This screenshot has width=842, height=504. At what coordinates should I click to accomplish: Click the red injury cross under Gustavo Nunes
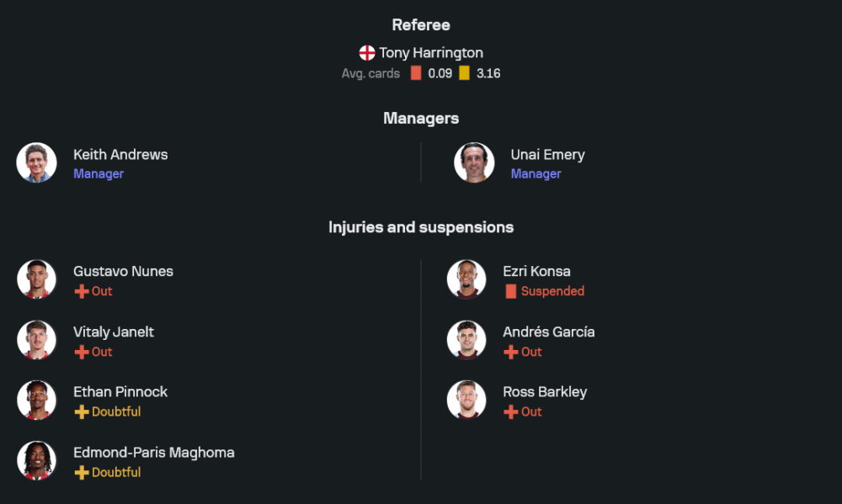click(82, 291)
